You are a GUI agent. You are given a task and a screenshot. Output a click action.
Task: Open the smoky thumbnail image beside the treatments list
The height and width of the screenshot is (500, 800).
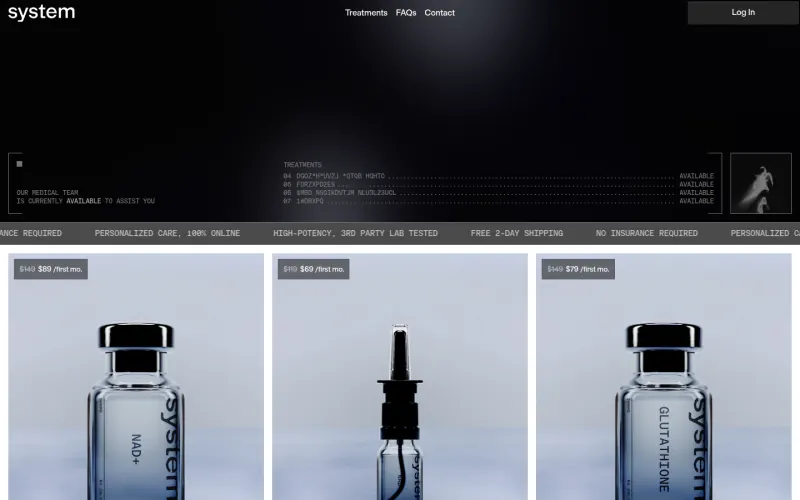point(761,183)
